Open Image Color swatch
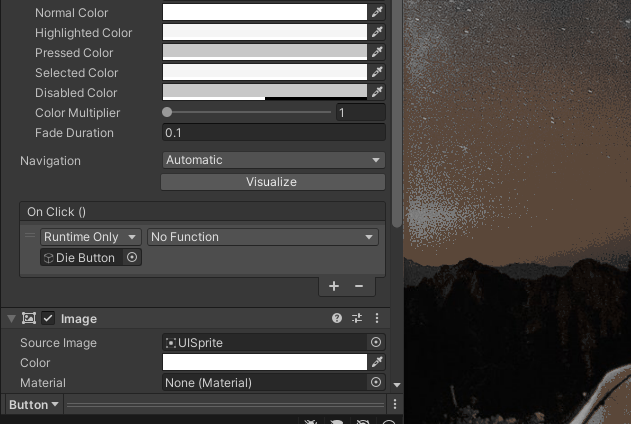This screenshot has height=424, width=631. click(265, 362)
